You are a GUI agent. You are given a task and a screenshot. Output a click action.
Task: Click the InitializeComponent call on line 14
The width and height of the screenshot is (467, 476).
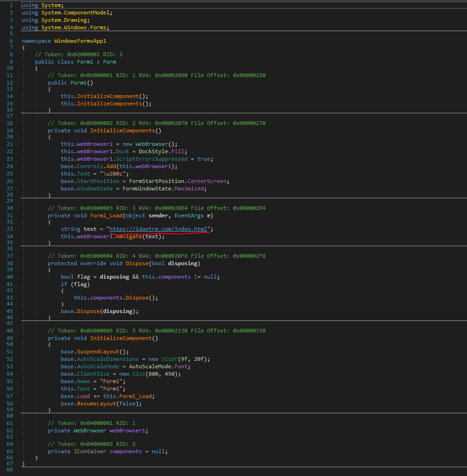pos(108,96)
